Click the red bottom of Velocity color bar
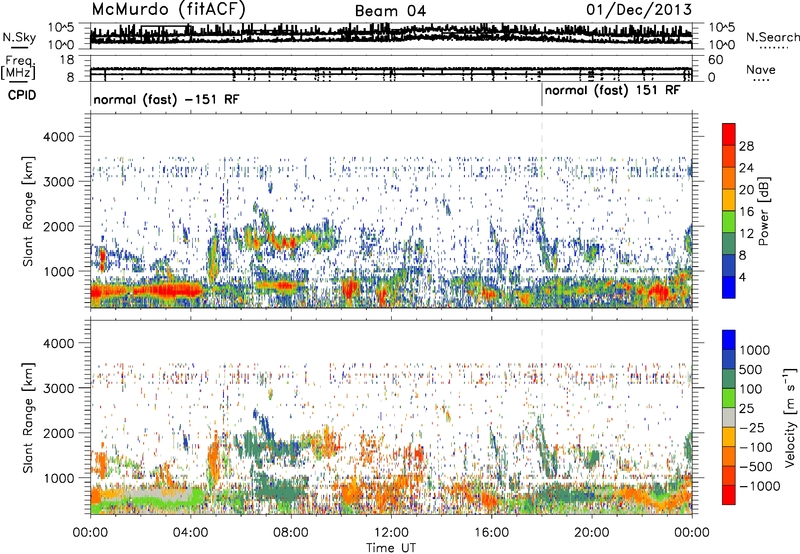 (729, 495)
